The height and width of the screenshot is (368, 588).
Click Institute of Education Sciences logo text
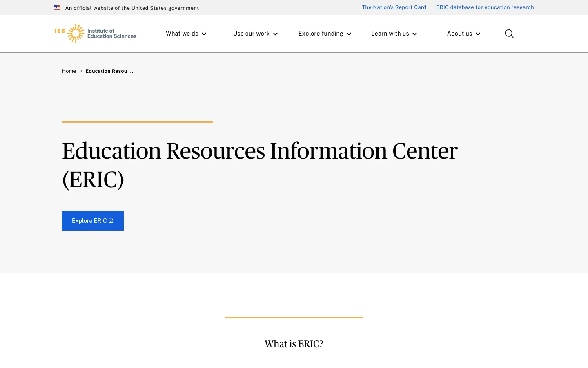(x=112, y=34)
